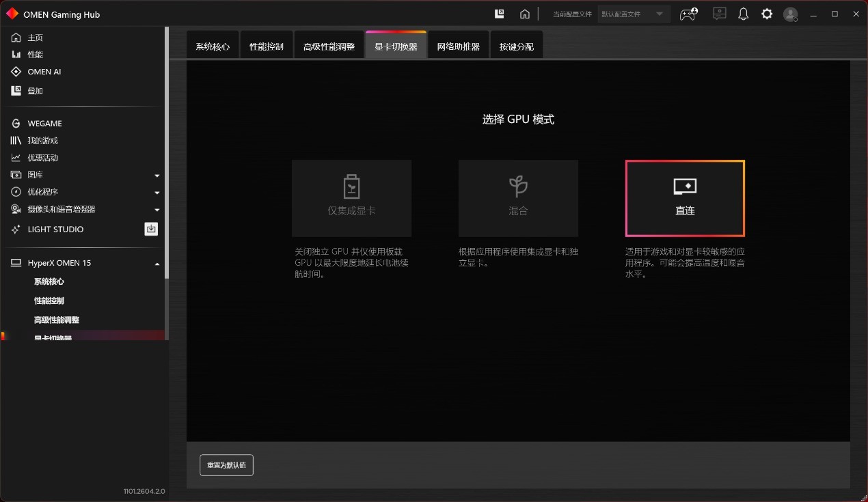The width and height of the screenshot is (868, 502).
Task: Maximize the OMEN Gaming Hub window
Action: point(835,14)
